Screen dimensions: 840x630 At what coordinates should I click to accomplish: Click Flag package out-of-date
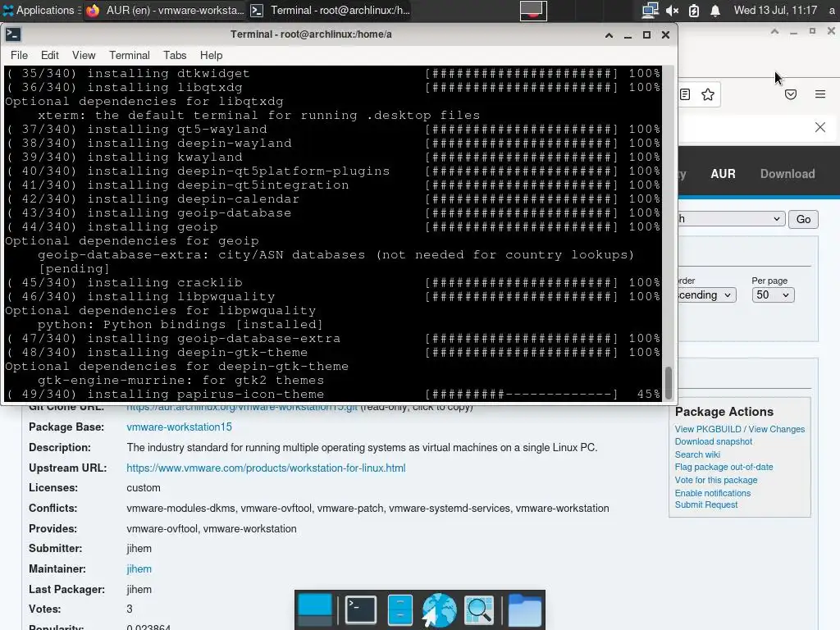point(724,467)
